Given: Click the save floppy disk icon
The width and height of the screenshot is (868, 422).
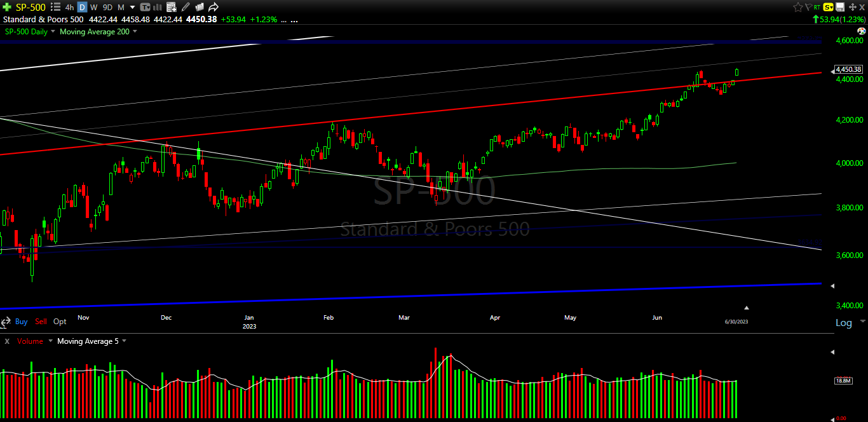Looking at the screenshot, I should coord(840,7).
